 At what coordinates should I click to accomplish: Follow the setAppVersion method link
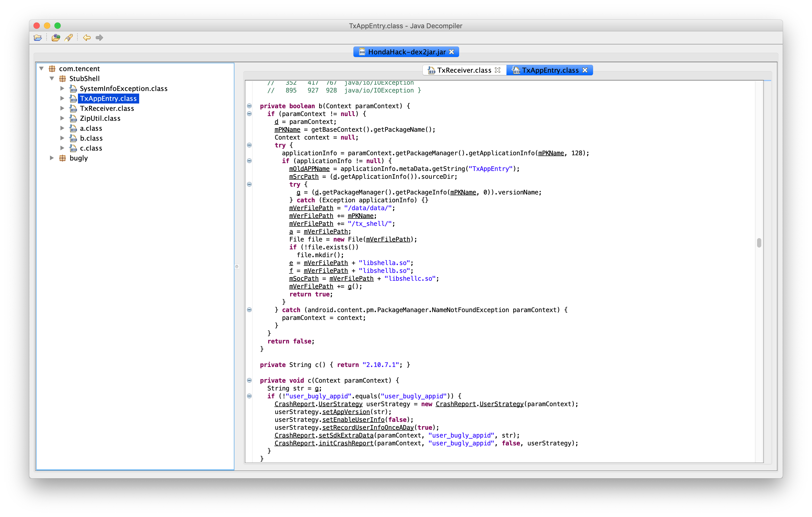(346, 412)
